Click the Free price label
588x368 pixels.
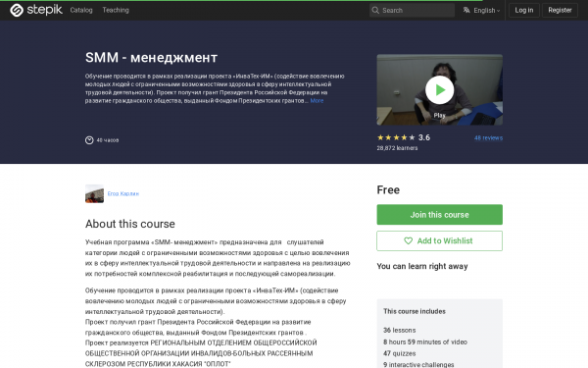[x=388, y=190]
